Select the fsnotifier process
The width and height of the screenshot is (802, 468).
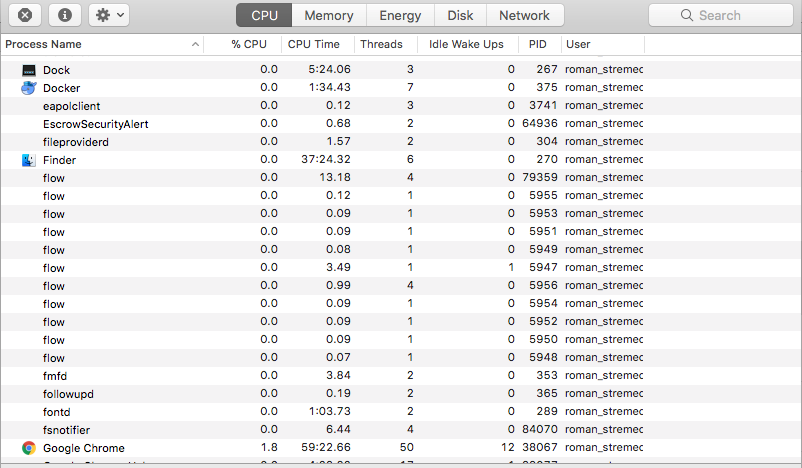click(x=66, y=430)
